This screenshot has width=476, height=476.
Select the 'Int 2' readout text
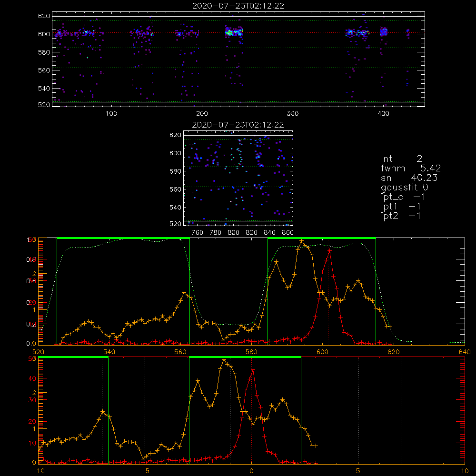(x=401, y=159)
